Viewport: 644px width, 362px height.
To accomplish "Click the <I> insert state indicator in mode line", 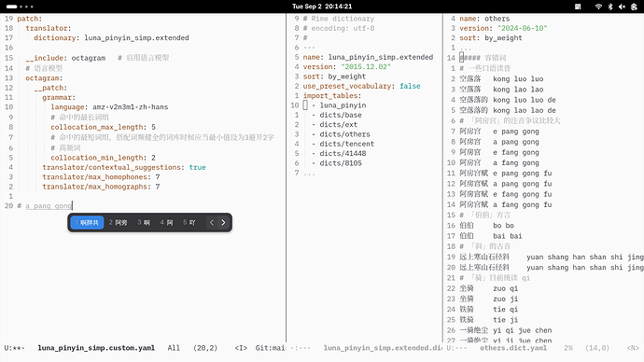I will [241, 348].
